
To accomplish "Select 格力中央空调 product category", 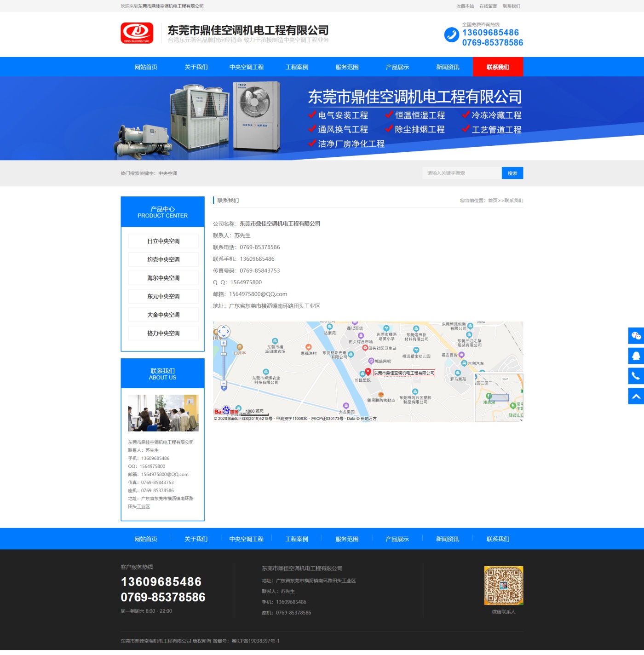I will 163,333.
